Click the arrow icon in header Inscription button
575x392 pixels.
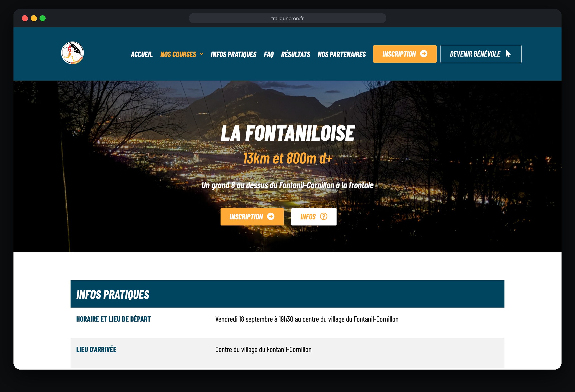(424, 54)
